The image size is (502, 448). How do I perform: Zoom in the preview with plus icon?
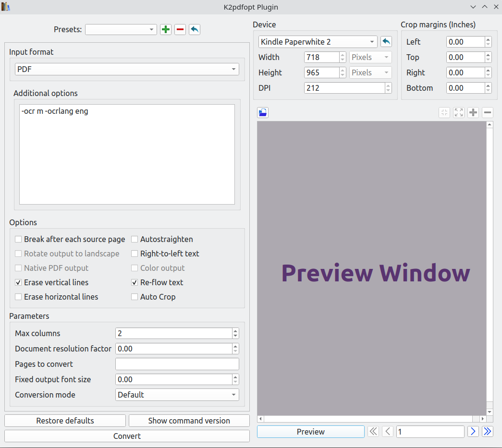click(473, 112)
